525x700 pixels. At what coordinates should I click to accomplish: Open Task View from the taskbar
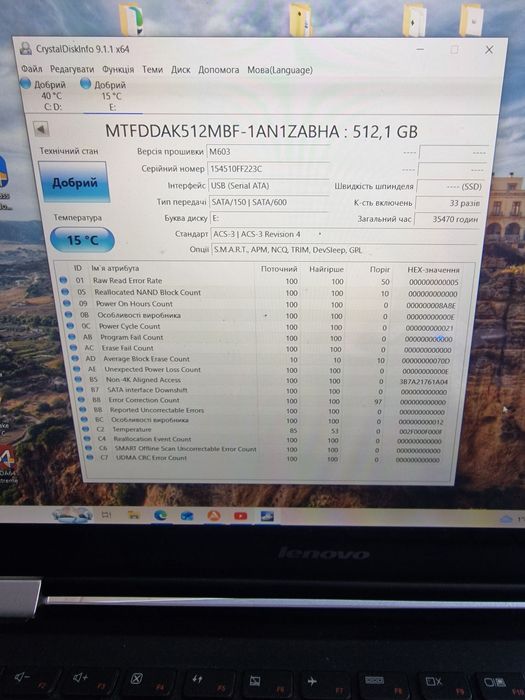tap(106, 515)
